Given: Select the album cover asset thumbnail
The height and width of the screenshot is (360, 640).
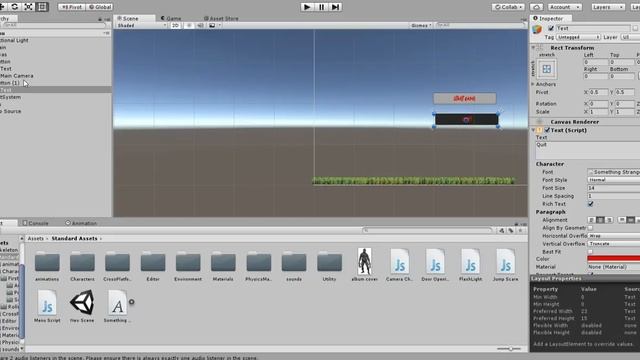Looking at the screenshot, I should tap(364, 262).
